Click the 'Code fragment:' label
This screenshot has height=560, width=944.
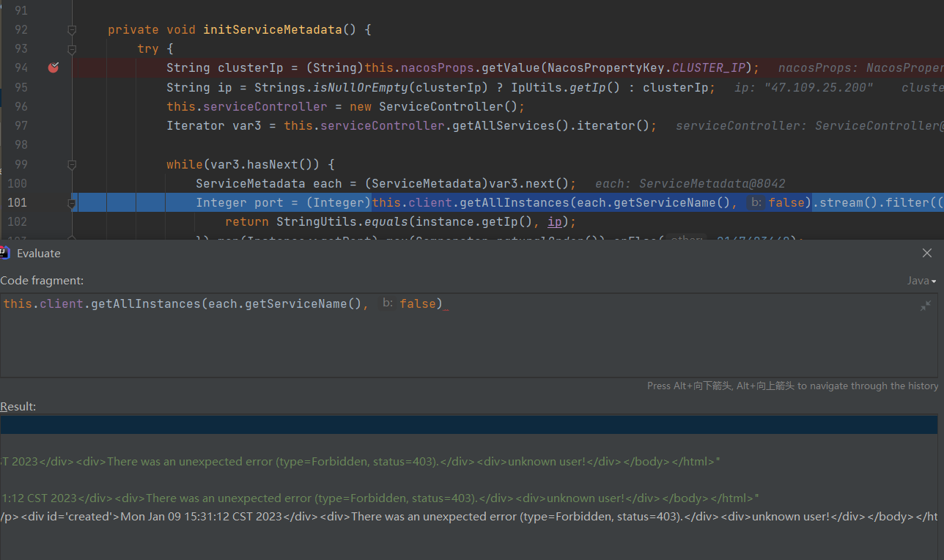click(42, 280)
